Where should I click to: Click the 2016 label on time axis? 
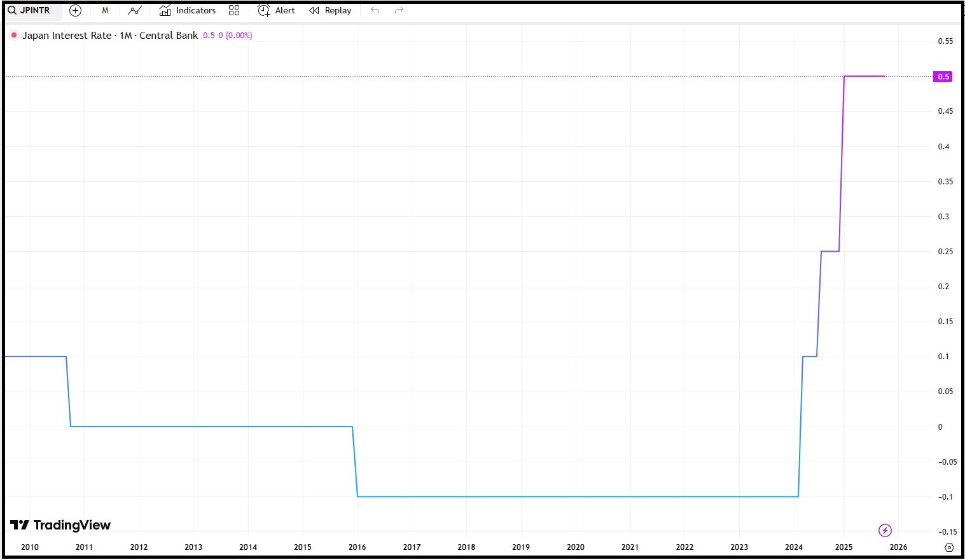pyautogui.click(x=357, y=547)
